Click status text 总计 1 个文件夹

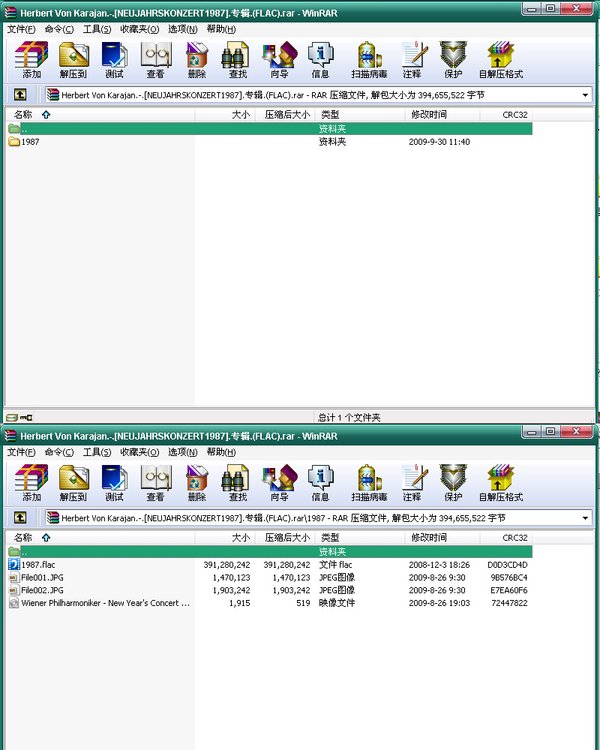[349, 417]
